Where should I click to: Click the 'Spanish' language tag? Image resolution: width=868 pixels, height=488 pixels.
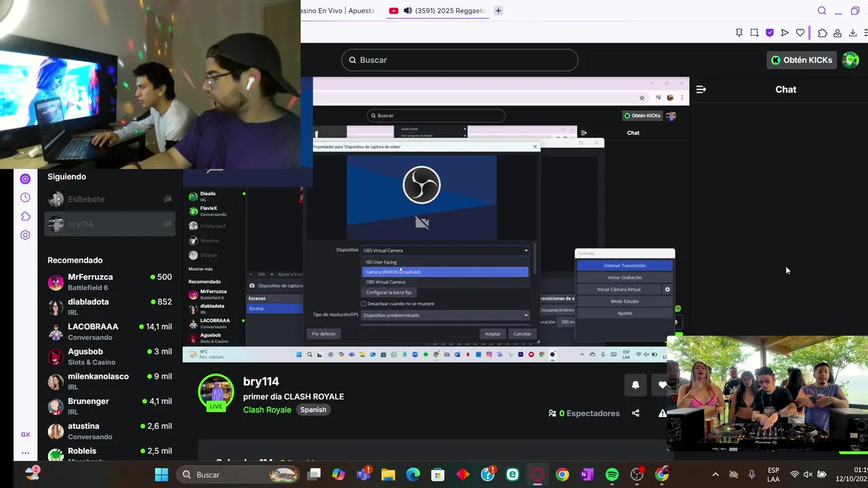pos(313,410)
